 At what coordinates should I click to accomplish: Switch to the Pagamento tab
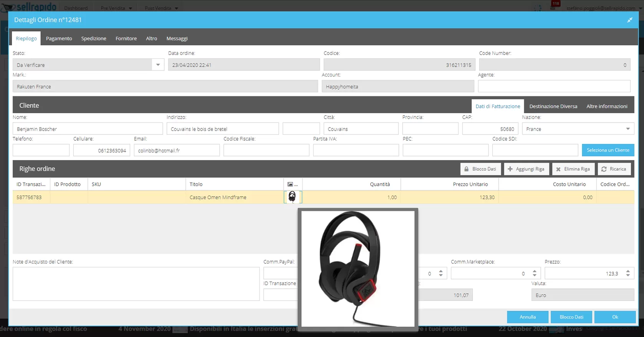pyautogui.click(x=59, y=38)
